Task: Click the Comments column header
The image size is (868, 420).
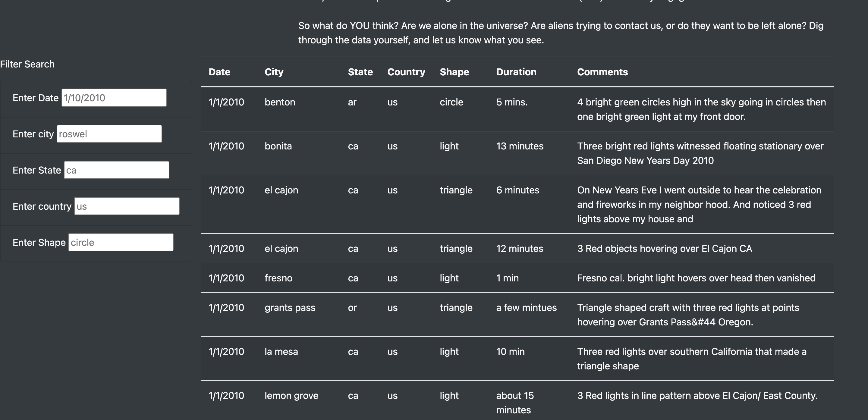Action: (x=602, y=72)
